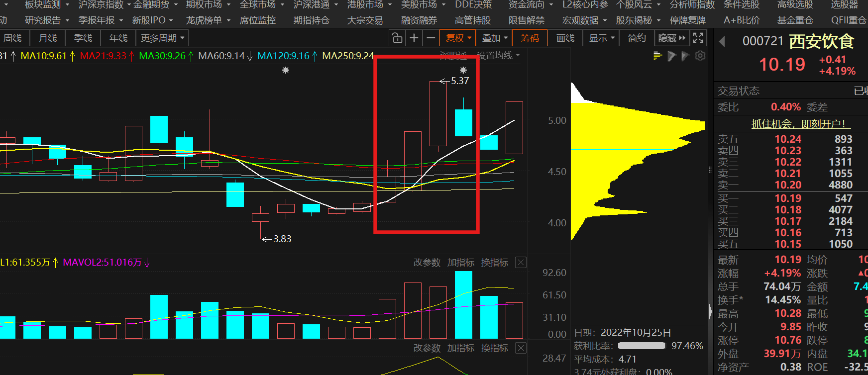The image size is (868, 375).
Task: Toggle 画线 drawing mode
Action: [565, 38]
